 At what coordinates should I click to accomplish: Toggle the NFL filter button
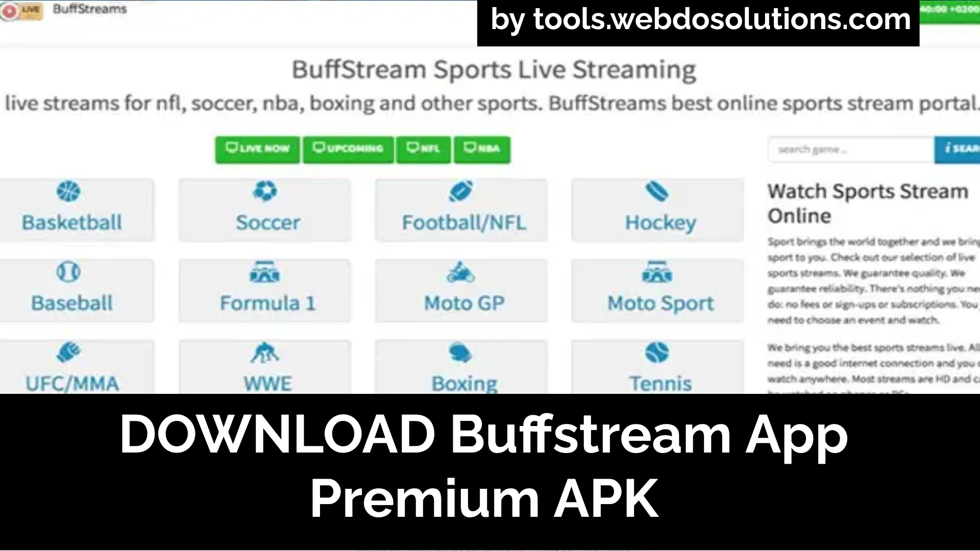click(x=423, y=148)
